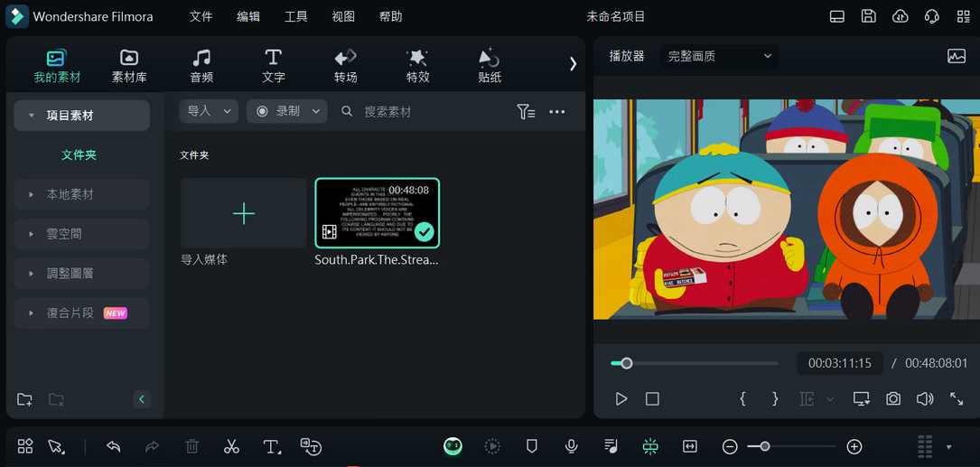Open the 工具 menu
The height and width of the screenshot is (467, 980).
coord(295,17)
